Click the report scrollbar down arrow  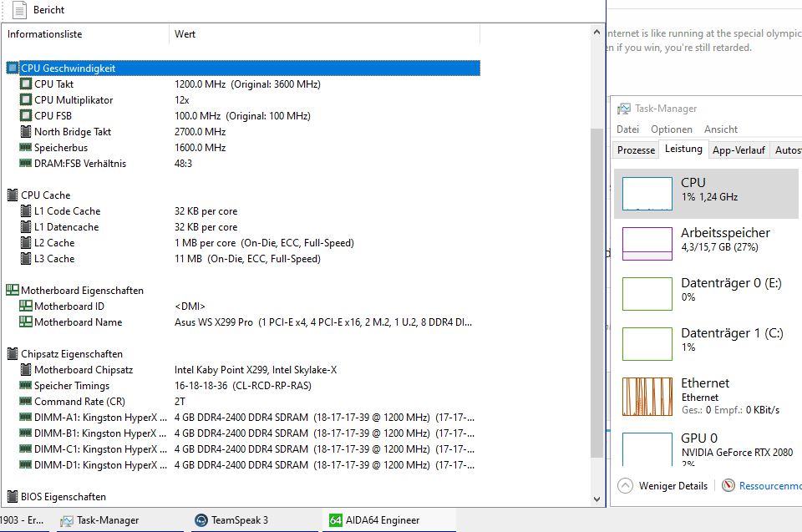click(596, 499)
